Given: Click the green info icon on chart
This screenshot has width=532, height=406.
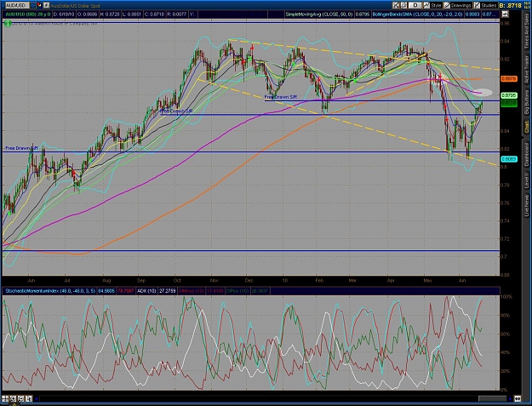Looking at the screenshot, I should coord(8,23).
